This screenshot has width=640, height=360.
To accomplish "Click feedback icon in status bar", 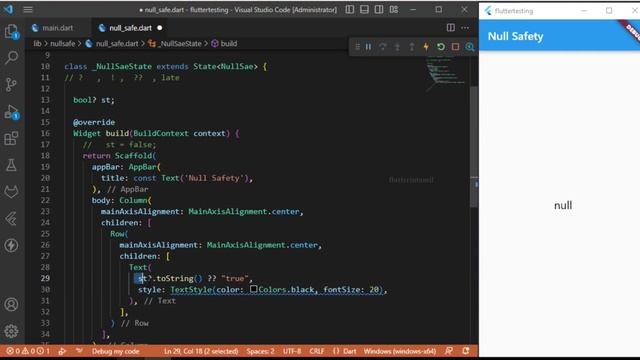I will 449,351.
